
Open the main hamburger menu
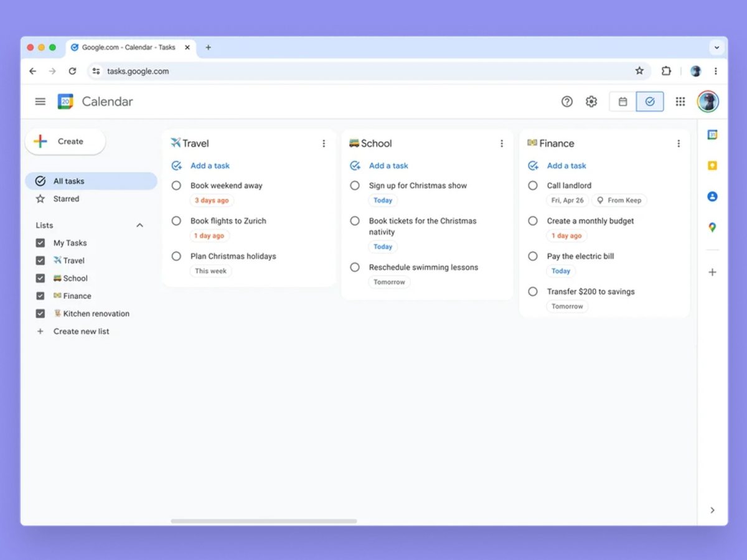point(40,101)
